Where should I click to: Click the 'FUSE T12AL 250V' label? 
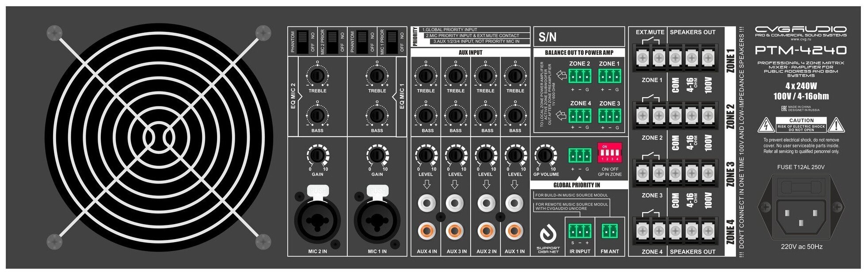[x=800, y=167]
